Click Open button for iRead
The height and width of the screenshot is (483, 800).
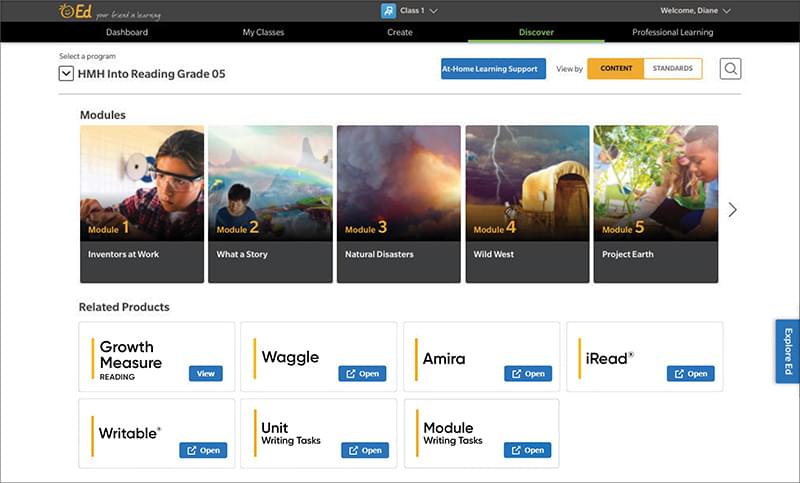[x=690, y=373]
